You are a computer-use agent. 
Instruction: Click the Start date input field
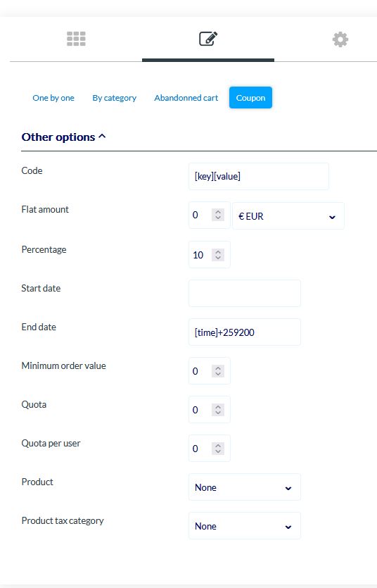[245, 293]
